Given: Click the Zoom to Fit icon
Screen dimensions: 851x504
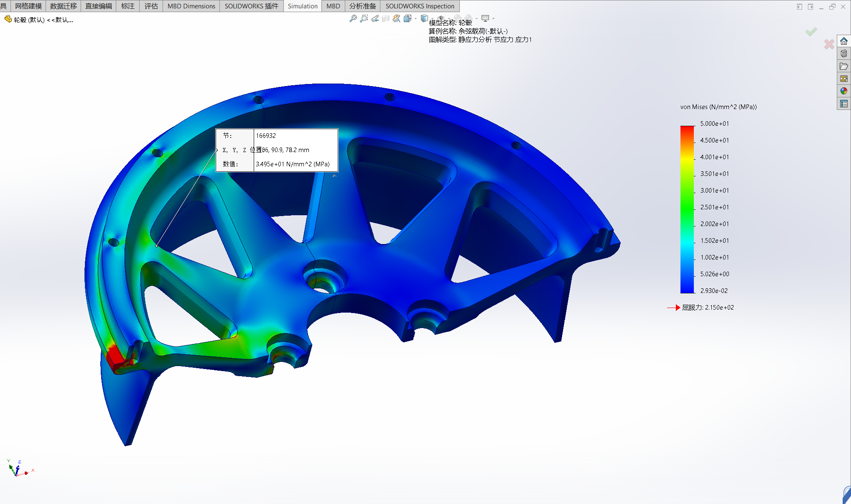Looking at the screenshot, I should pyautogui.click(x=353, y=18).
